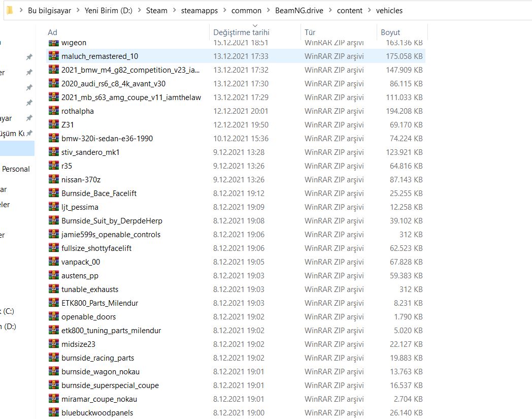The height and width of the screenshot is (419, 532).
Task: Select the archive icon next to vanpack_00
Action: [x=54, y=262]
